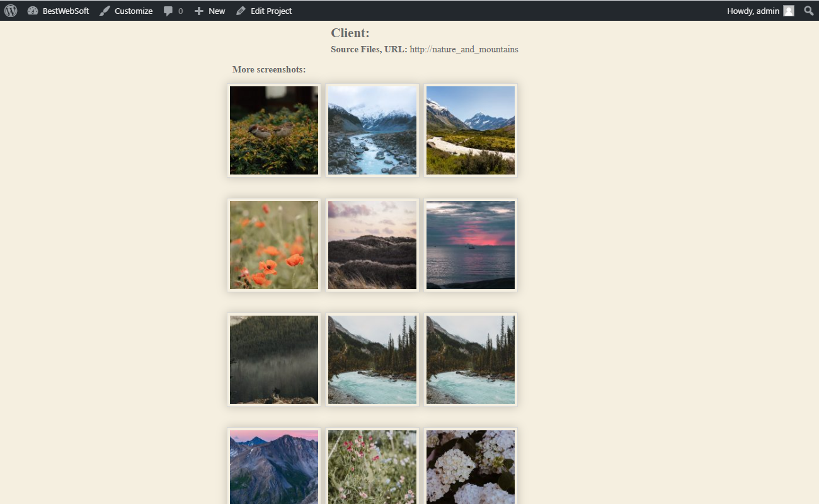Click the 'More screenshots:' label
Viewport: 819px width, 504px height.
click(269, 69)
